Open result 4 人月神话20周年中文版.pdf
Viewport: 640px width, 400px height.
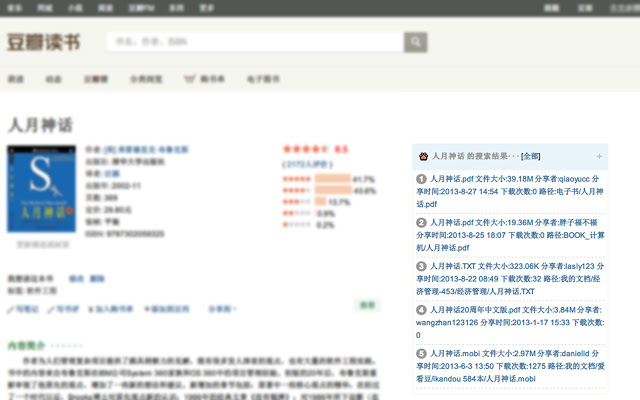click(510, 322)
